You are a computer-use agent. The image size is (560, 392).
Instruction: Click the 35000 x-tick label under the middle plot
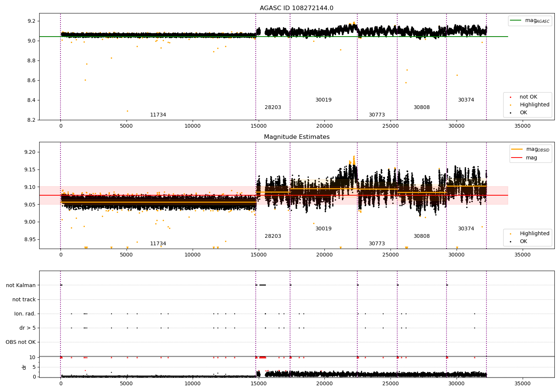point(522,255)
